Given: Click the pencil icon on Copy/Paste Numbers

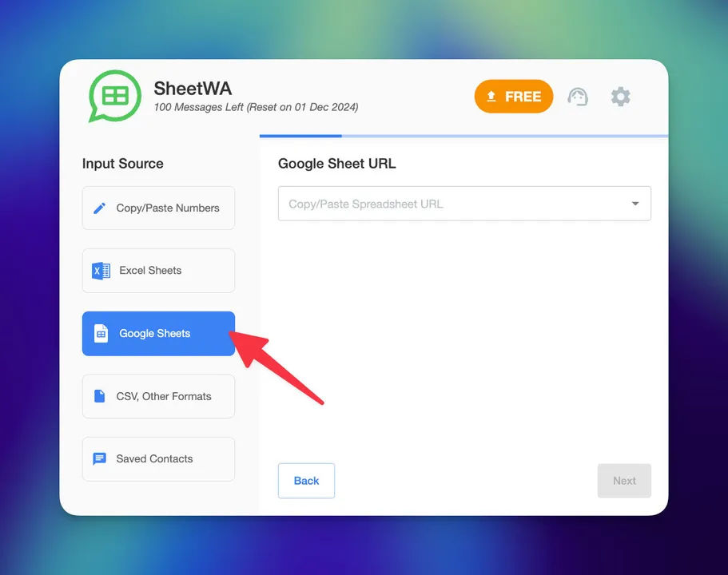Looking at the screenshot, I should point(99,208).
